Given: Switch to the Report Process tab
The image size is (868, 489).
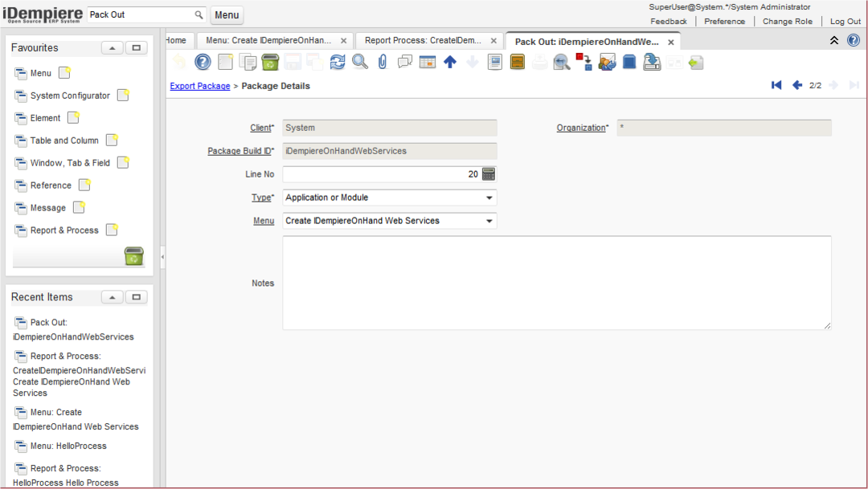Looking at the screenshot, I should (x=423, y=40).
